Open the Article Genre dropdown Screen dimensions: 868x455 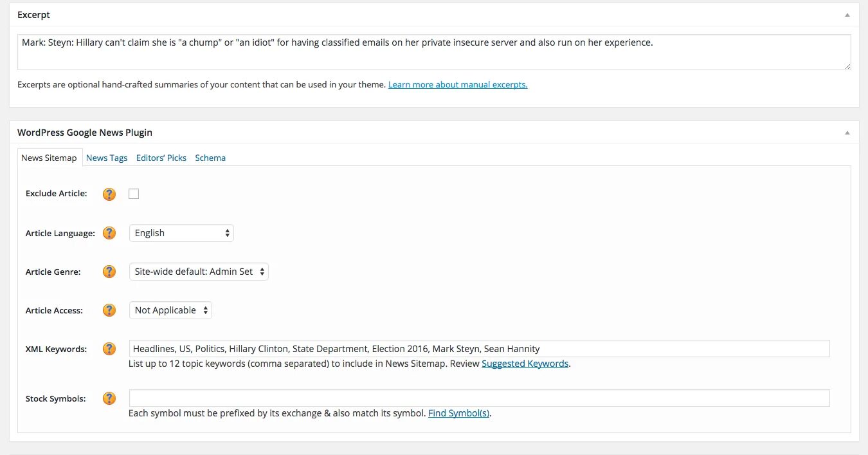[x=199, y=272]
